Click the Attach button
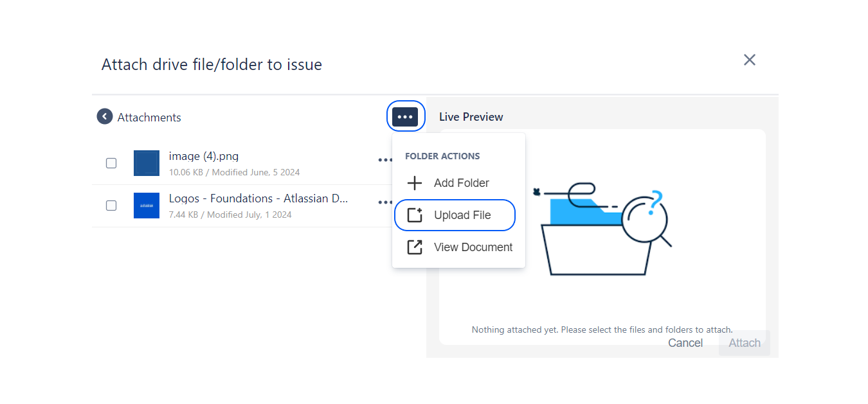 coord(744,343)
